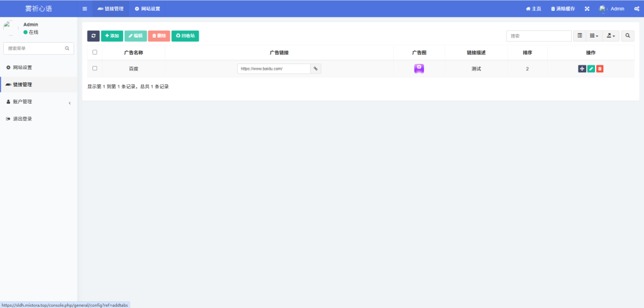Toggle the hamburger sidebar menu icon
Screen dimensions: 644x308
coord(85,9)
